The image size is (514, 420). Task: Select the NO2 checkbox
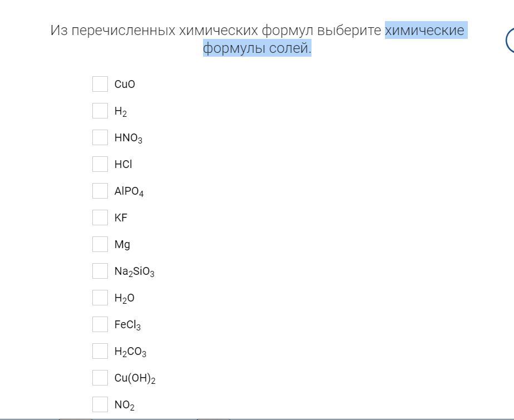(x=100, y=404)
